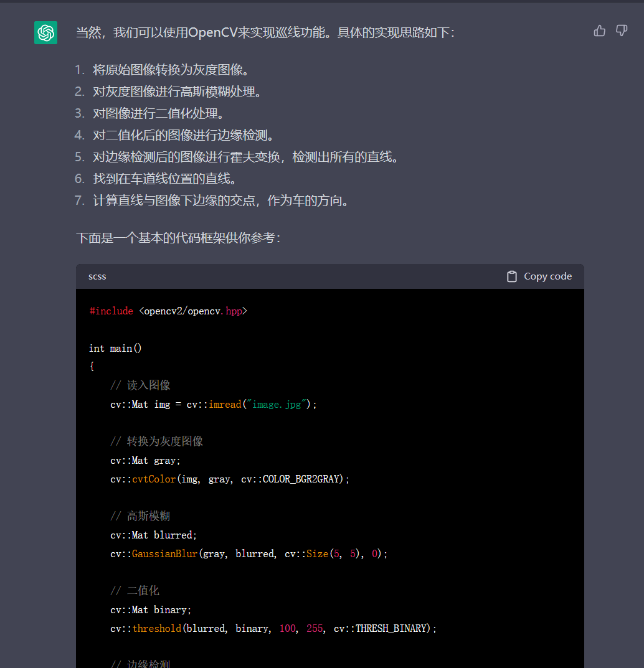Click the ChatGPT avatar logo
The width and height of the screenshot is (644, 668).
click(45, 33)
